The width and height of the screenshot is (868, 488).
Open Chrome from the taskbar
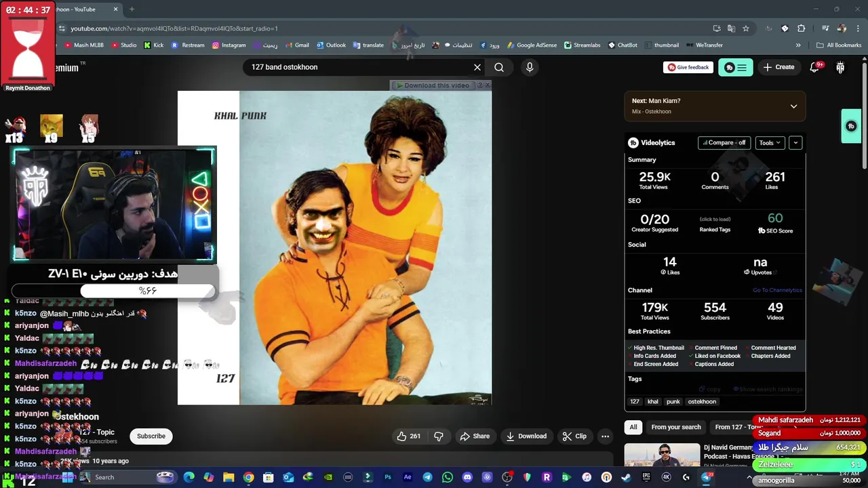[249, 477]
